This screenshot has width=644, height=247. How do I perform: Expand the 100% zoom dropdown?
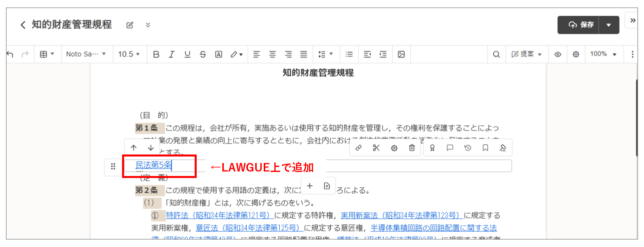603,54
